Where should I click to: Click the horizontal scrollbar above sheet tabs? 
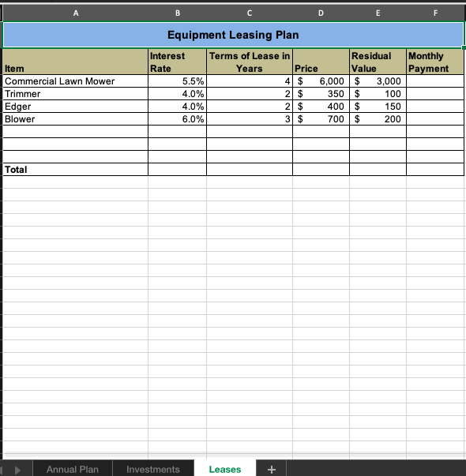tap(235, 455)
